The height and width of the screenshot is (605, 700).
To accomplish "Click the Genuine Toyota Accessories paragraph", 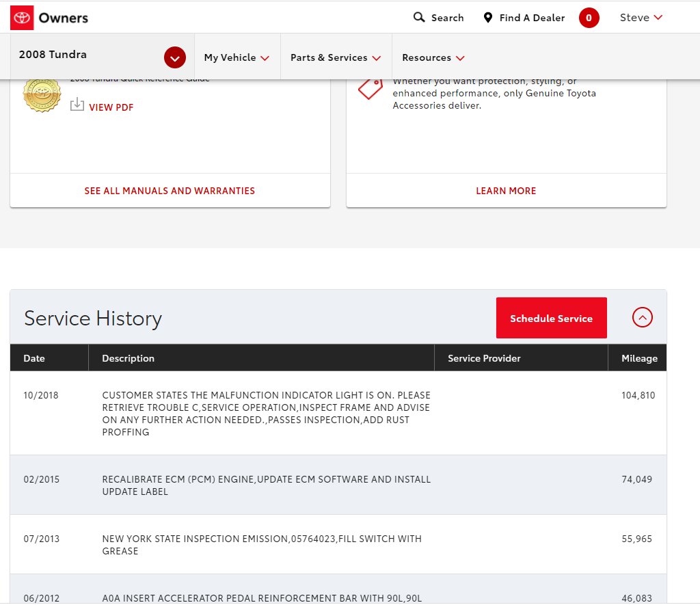I will click(x=494, y=93).
